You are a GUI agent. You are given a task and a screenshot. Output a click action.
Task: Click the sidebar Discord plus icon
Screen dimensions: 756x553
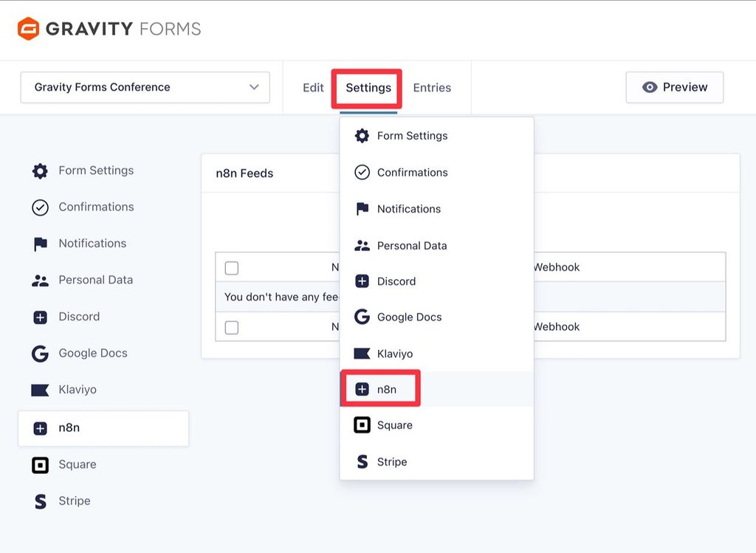(x=40, y=317)
